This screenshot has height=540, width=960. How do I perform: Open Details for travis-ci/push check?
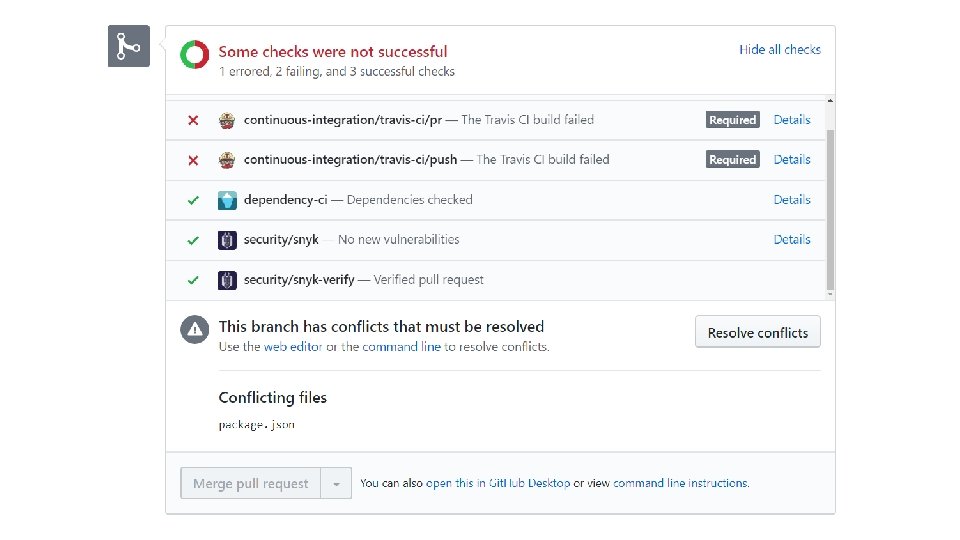click(x=792, y=159)
